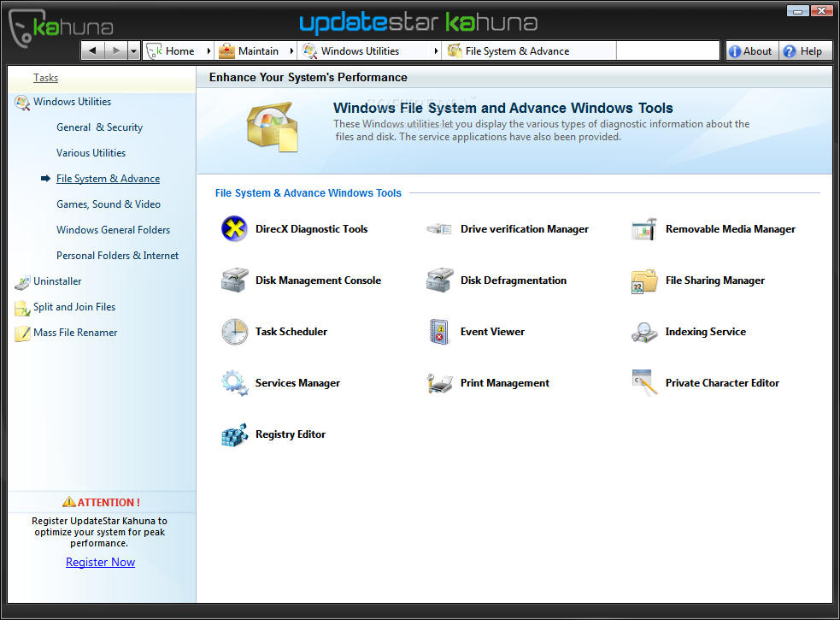This screenshot has width=840, height=620.
Task: Launch DirecX Diagnostic Tools text link
Action: (312, 229)
